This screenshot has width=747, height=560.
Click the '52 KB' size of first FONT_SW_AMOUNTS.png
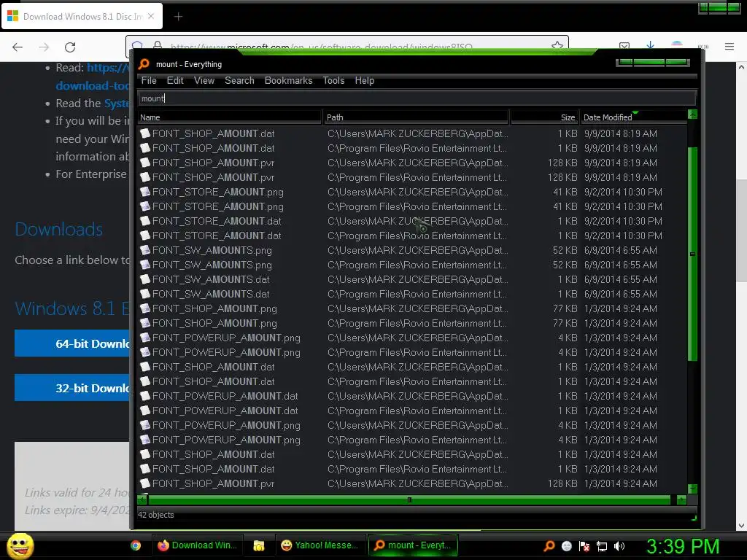tap(565, 250)
